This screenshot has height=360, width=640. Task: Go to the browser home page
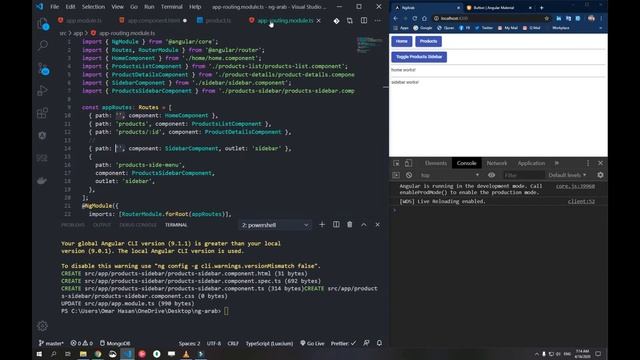[424, 18]
